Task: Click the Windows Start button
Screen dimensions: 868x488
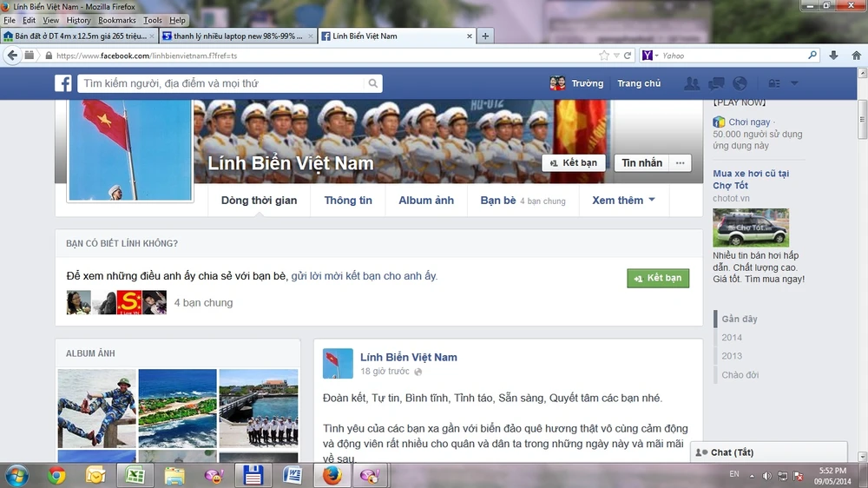Action: (17, 476)
